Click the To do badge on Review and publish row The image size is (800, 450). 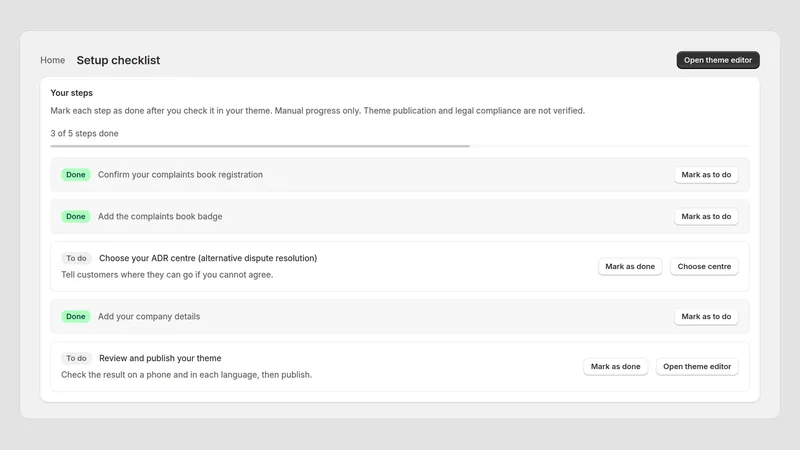tap(77, 358)
